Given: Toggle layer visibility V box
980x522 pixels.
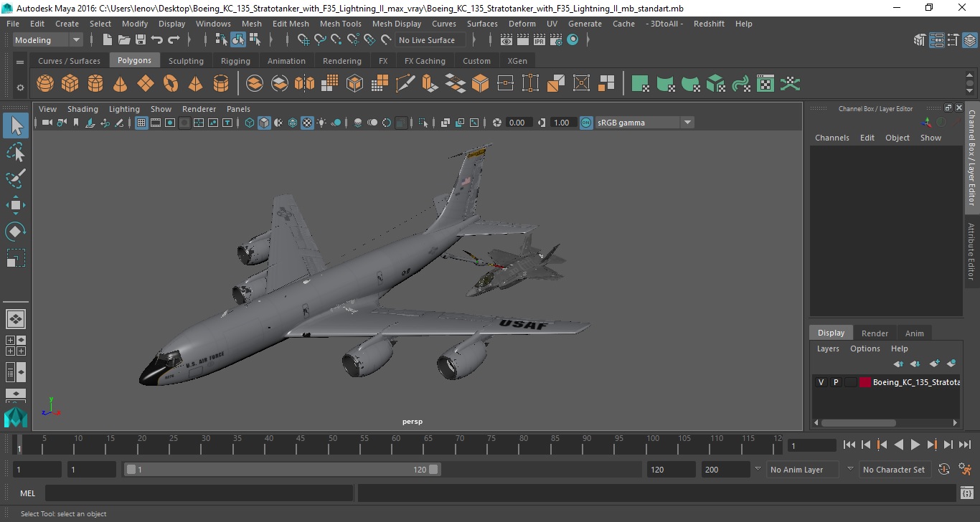Looking at the screenshot, I should (821, 382).
